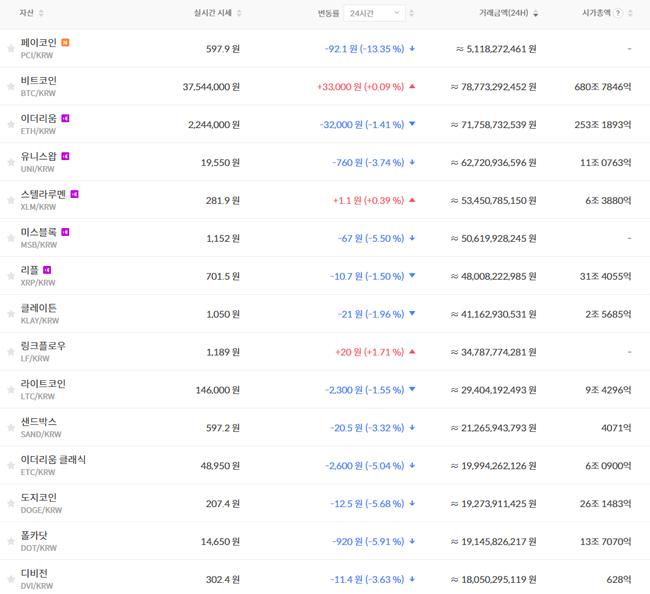Click the red up arrow in 비트코인 row
This screenshot has width=650, height=594.
(x=412, y=87)
